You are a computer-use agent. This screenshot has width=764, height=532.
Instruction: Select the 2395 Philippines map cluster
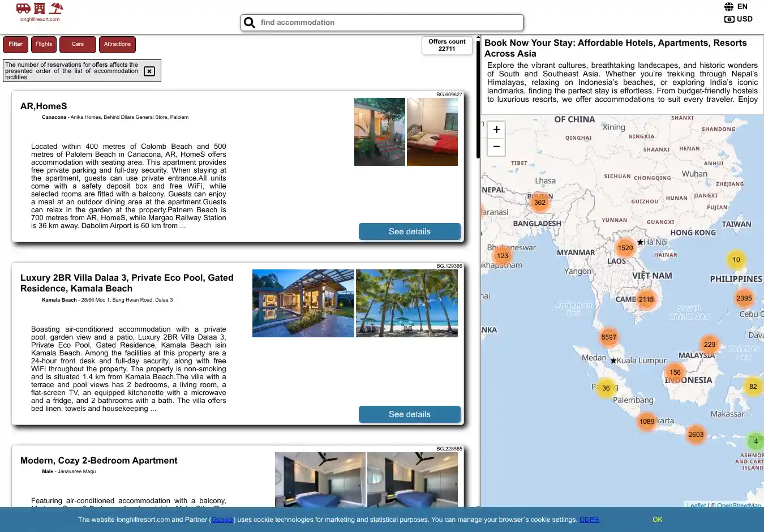click(x=744, y=298)
